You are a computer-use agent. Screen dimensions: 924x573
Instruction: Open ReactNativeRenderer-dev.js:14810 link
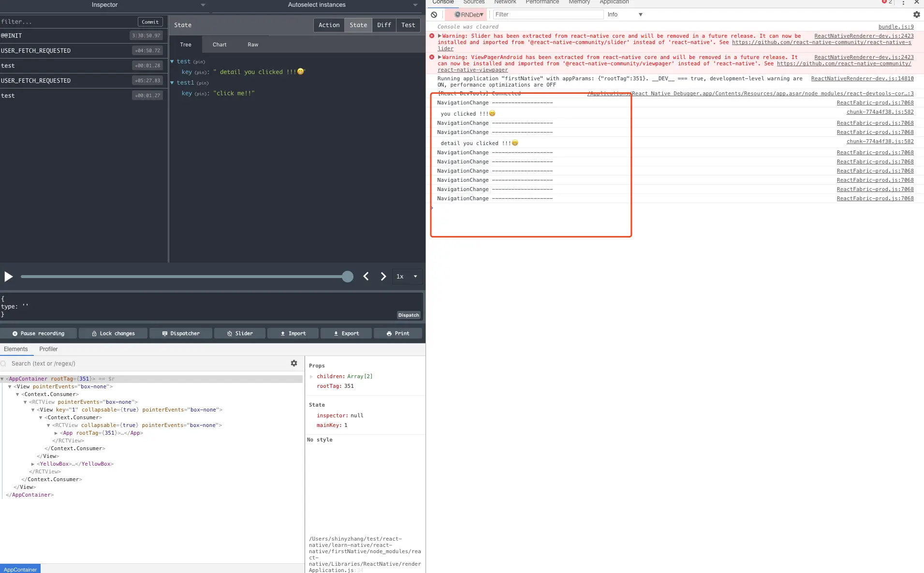(x=862, y=79)
